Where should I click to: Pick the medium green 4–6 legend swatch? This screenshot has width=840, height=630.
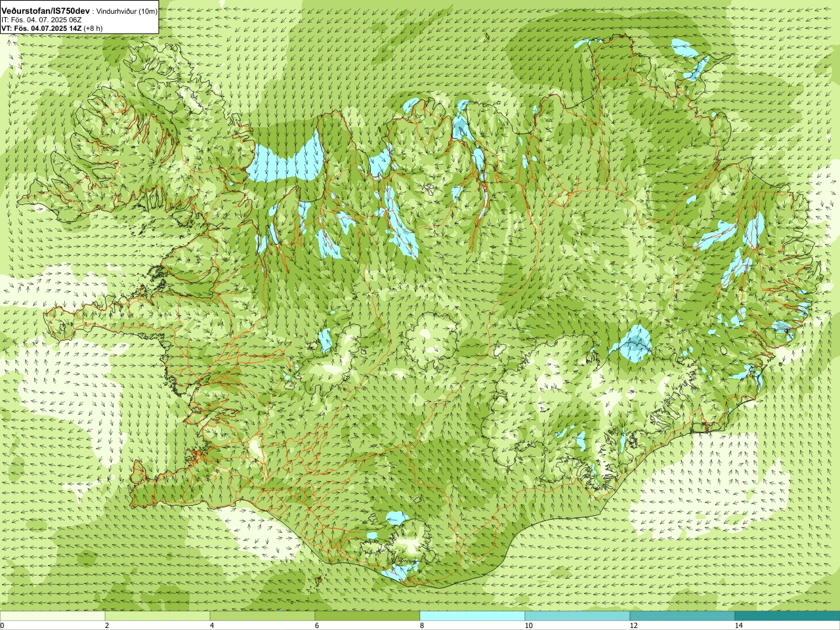click(x=262, y=616)
